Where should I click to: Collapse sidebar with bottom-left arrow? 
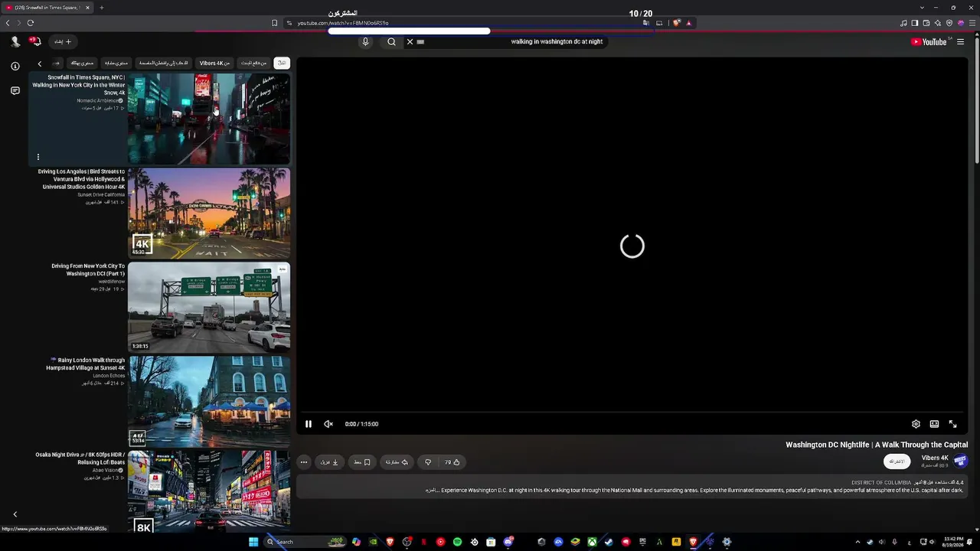[15, 514]
